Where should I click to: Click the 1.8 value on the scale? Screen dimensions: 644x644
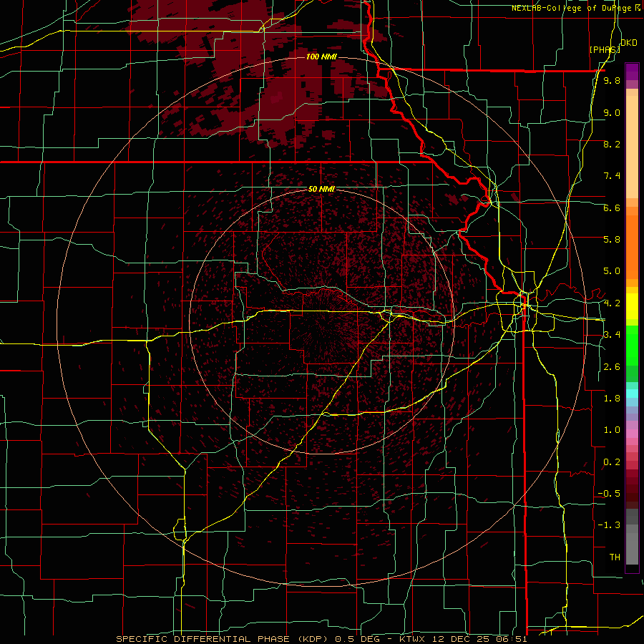coord(612,399)
